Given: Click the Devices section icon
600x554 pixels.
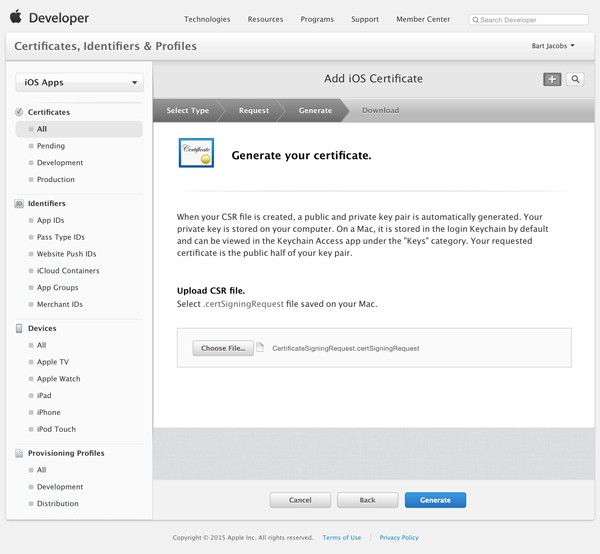Looking at the screenshot, I should [x=19, y=328].
